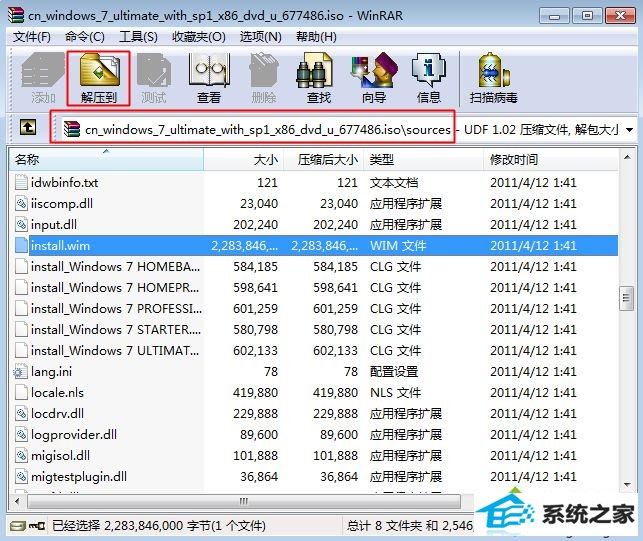Open the Favorites (收藏夹) menu
Screen dimensions: 643x541
[x=199, y=37]
